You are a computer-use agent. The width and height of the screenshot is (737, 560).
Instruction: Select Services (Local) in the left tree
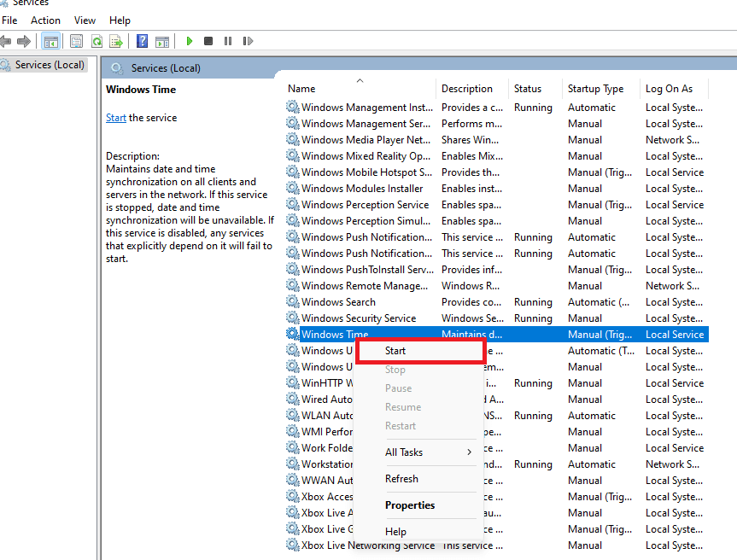tap(50, 65)
